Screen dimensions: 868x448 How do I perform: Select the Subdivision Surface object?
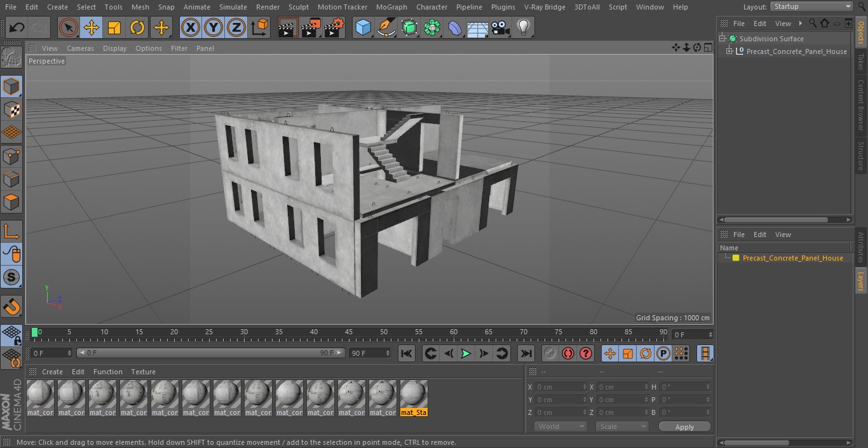pyautogui.click(x=771, y=39)
